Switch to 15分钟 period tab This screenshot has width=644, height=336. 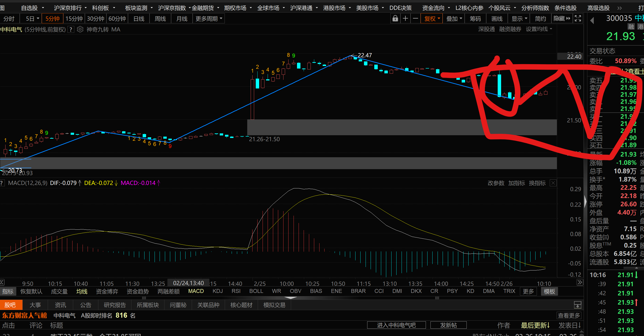point(74,19)
